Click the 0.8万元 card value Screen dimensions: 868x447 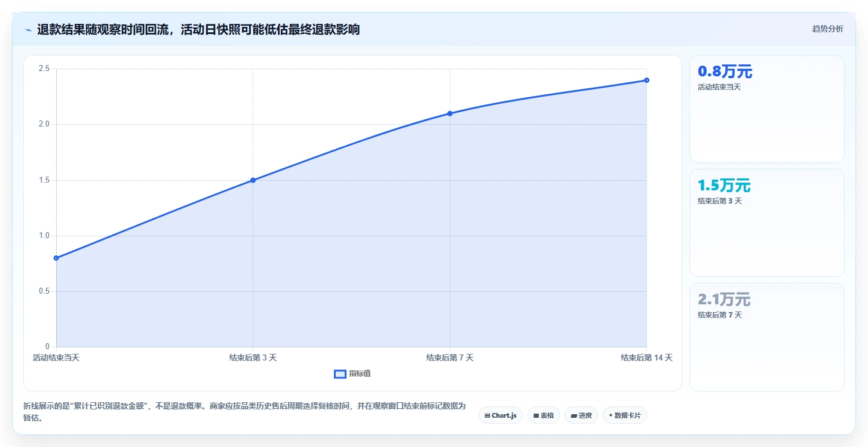725,72
